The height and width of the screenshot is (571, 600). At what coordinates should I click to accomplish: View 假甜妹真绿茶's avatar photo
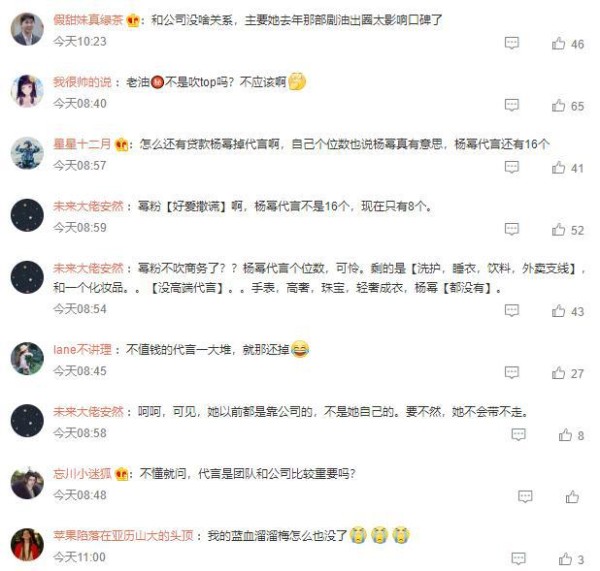tap(27, 29)
